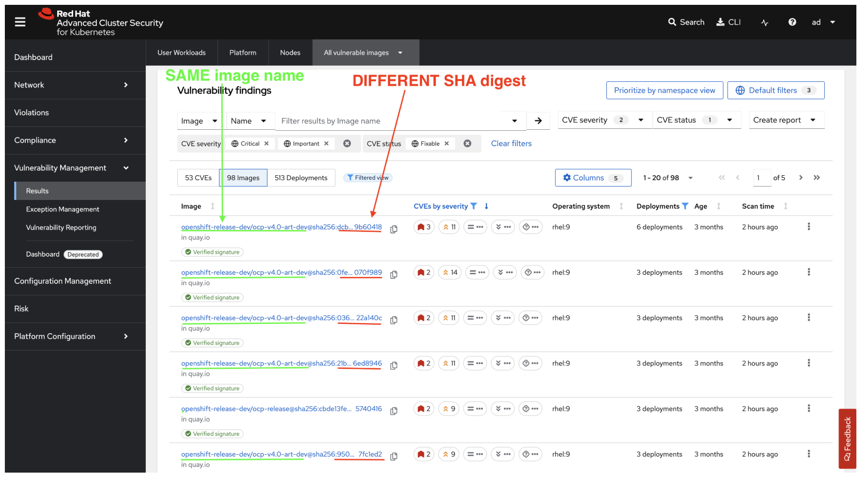Collapse the Vulnerability Management section
This screenshot has height=491, width=868.
(75, 168)
